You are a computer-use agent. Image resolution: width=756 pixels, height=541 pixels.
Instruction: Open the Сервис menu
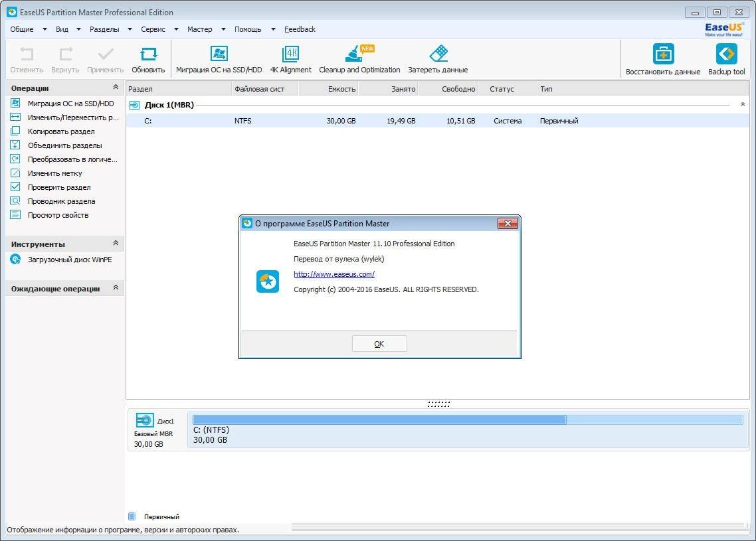click(x=153, y=29)
